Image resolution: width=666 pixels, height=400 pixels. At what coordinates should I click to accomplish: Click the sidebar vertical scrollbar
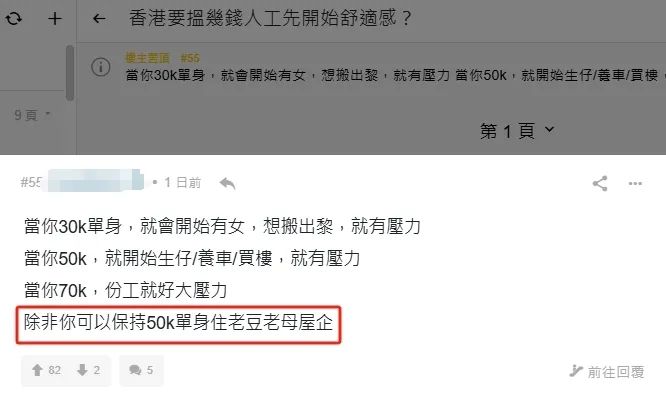pyautogui.click(x=70, y=73)
